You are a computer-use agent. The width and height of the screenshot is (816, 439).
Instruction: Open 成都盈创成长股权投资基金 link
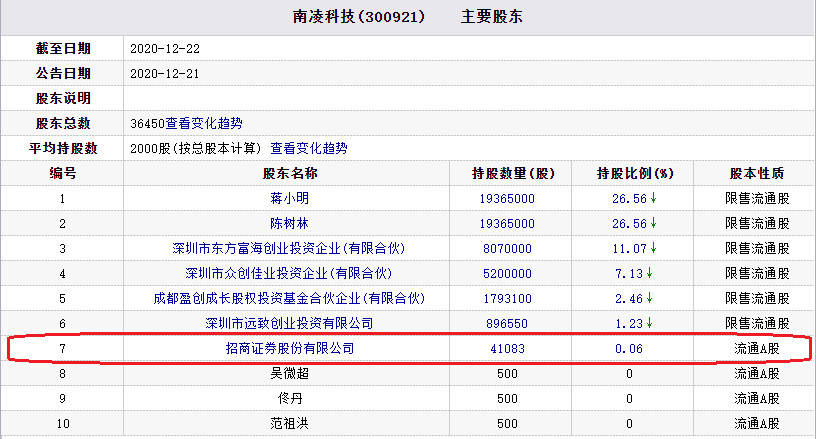289,298
